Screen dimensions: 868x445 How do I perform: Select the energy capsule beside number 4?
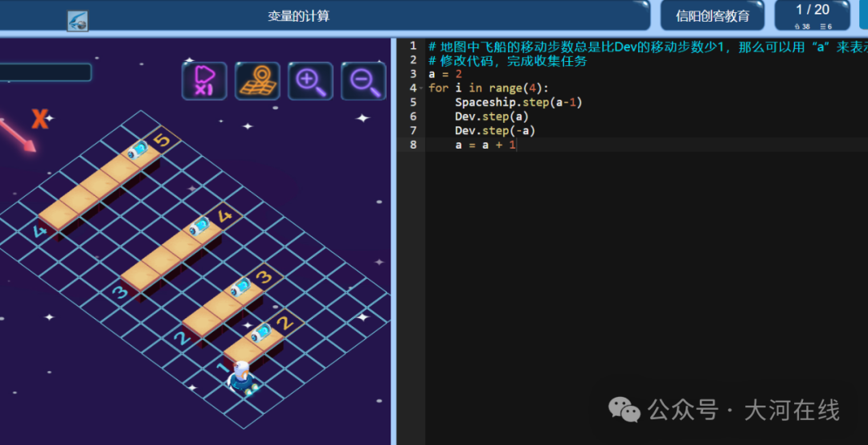tap(199, 227)
